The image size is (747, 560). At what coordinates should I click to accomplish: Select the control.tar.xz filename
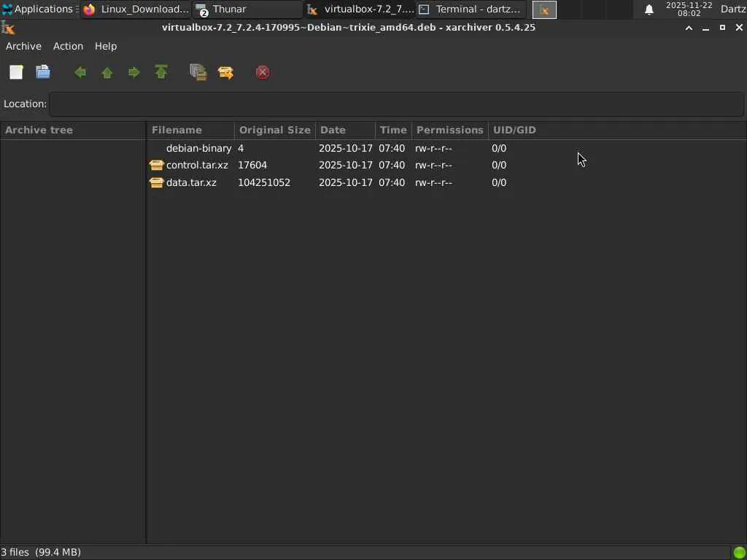point(197,166)
